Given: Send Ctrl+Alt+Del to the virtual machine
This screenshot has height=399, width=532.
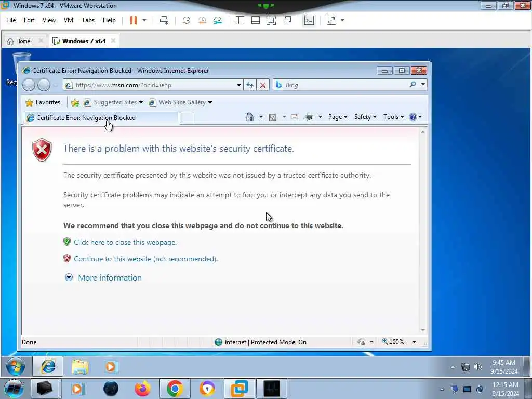Looking at the screenshot, I should point(164,20).
